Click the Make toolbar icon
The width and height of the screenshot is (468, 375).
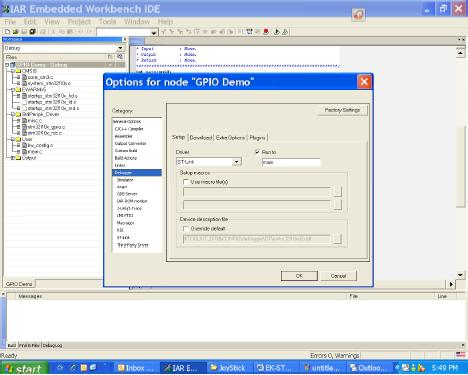(x=249, y=32)
